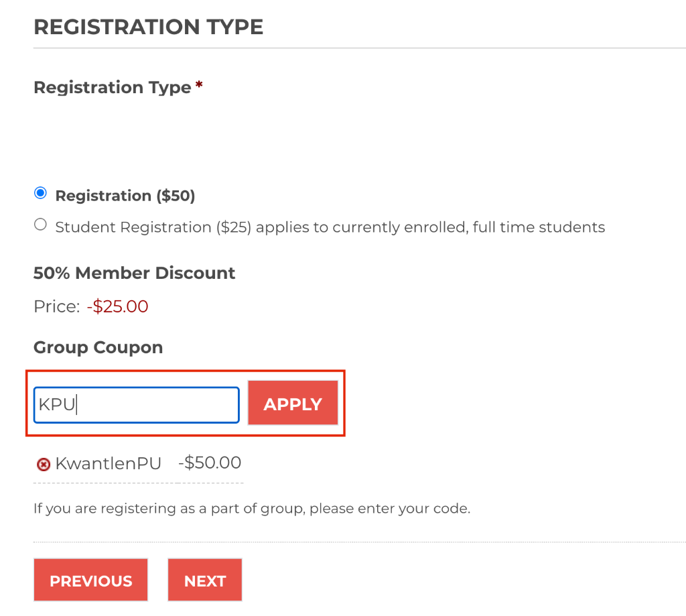This screenshot has height=616, width=686.
Task: Click the "50% Member Discount" heading
Action: [x=134, y=273]
